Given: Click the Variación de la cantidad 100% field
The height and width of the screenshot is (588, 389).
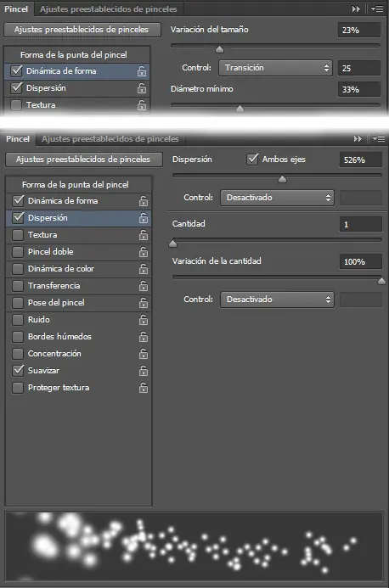Looking at the screenshot, I should [x=360, y=261].
